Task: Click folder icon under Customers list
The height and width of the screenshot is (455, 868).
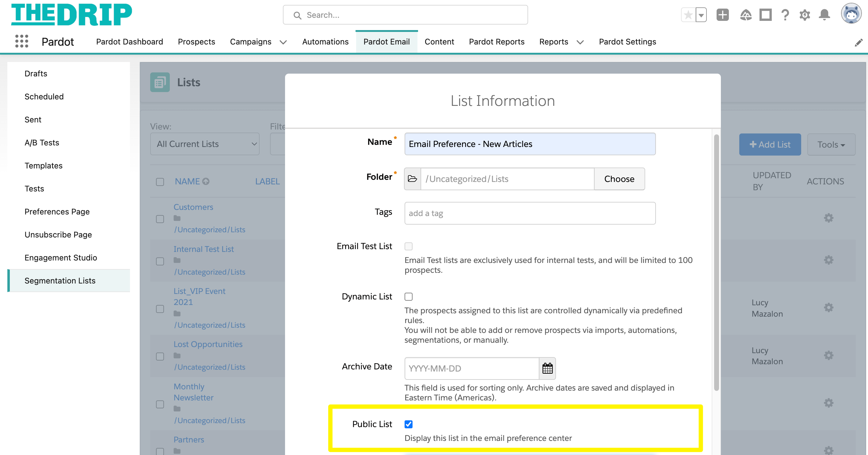Action: 177,218
